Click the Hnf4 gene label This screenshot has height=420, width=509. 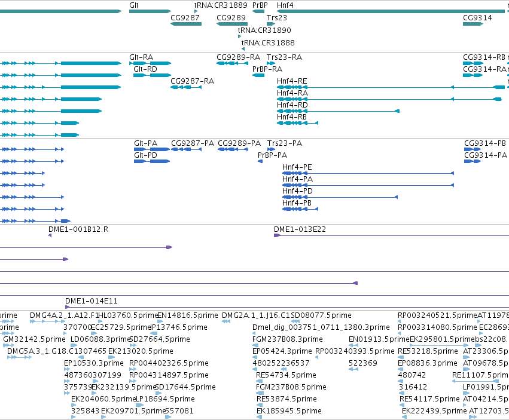[x=285, y=5]
